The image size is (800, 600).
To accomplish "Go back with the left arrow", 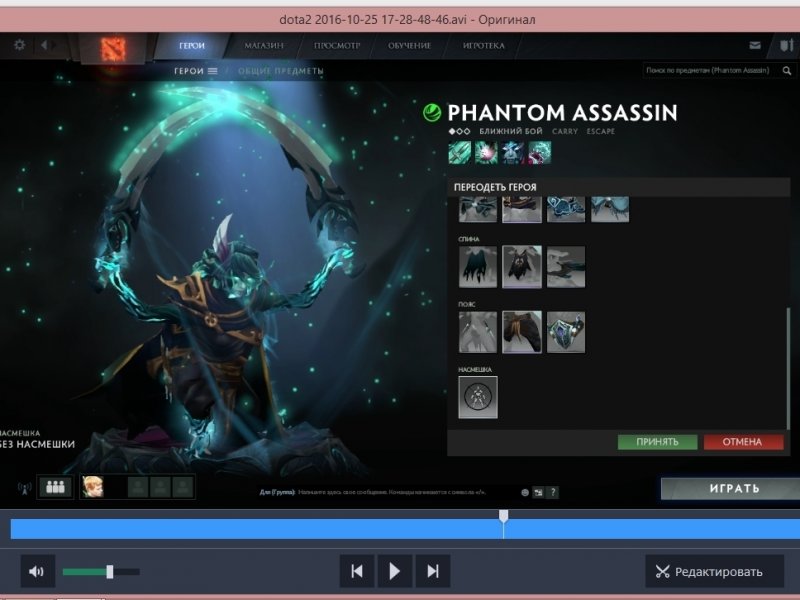I will coord(44,45).
